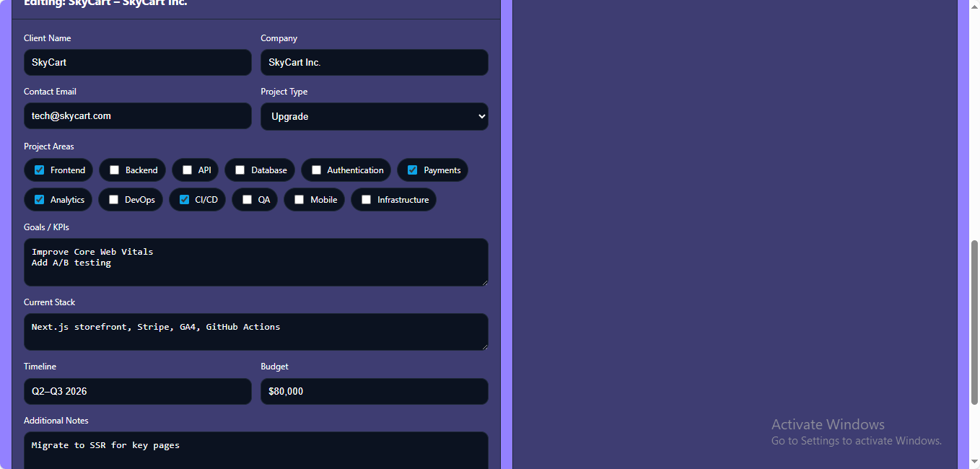Click the Additional Notes textarea
This screenshot has height=469, width=980.
(x=256, y=451)
